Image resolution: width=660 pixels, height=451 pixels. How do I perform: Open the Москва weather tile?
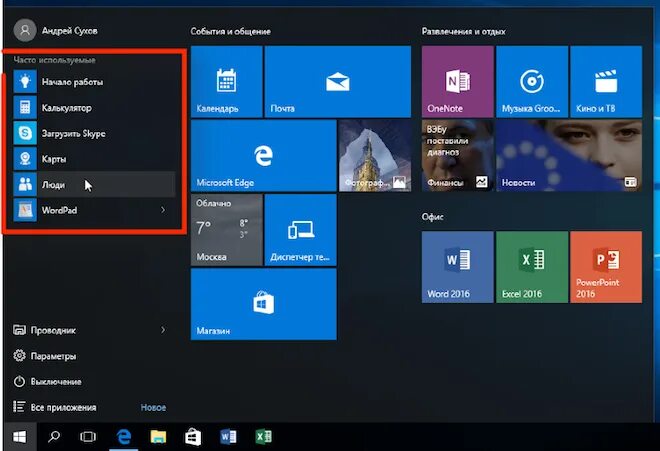[226, 230]
